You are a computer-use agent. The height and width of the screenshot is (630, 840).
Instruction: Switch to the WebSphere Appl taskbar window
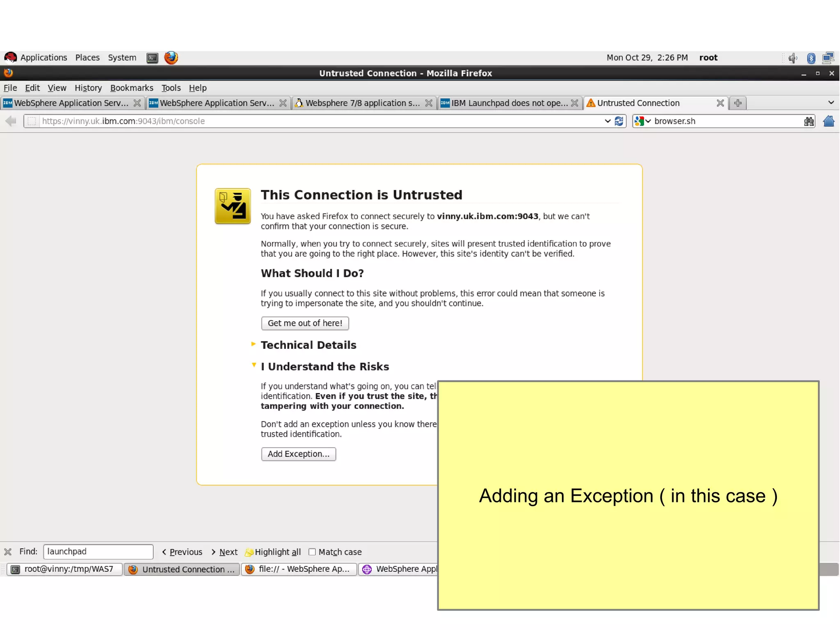[x=398, y=569]
